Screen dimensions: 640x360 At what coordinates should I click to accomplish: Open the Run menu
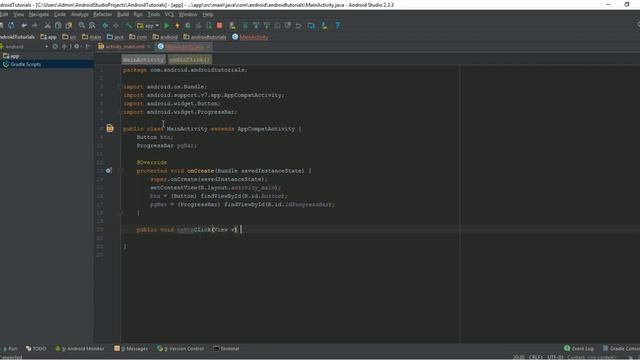click(138, 14)
